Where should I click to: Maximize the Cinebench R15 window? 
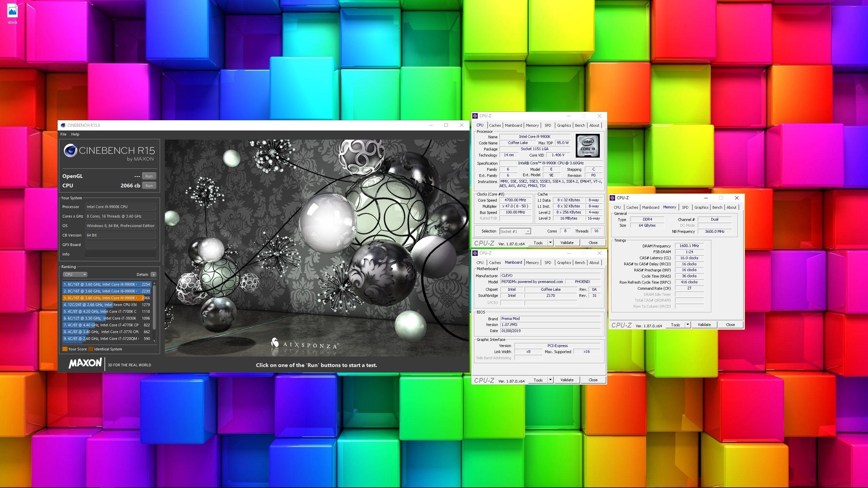(x=446, y=125)
